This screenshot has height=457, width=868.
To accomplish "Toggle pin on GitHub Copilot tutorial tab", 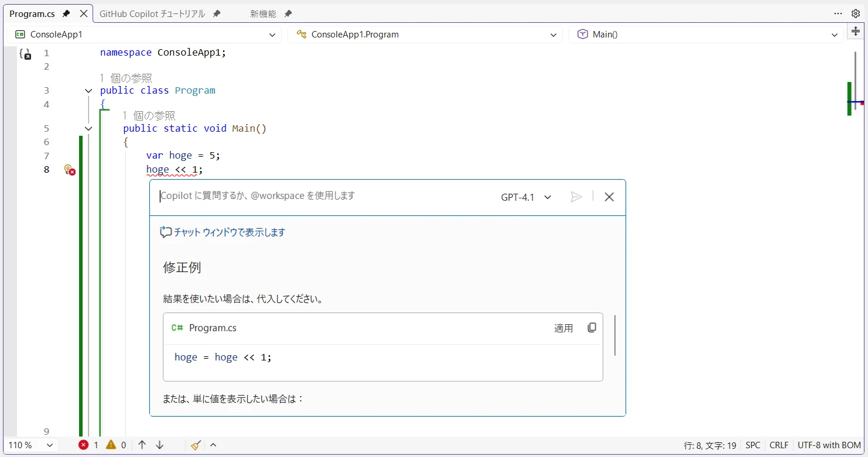I will coord(217,13).
